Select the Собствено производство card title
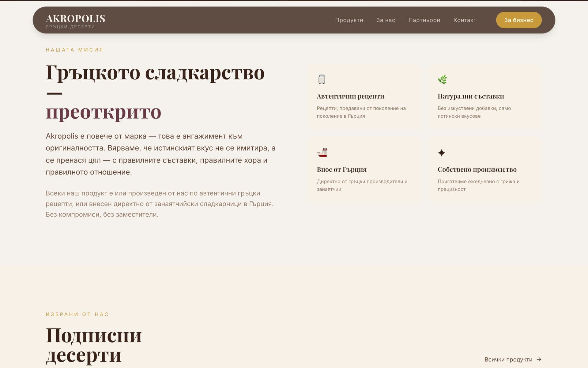 pos(477,170)
